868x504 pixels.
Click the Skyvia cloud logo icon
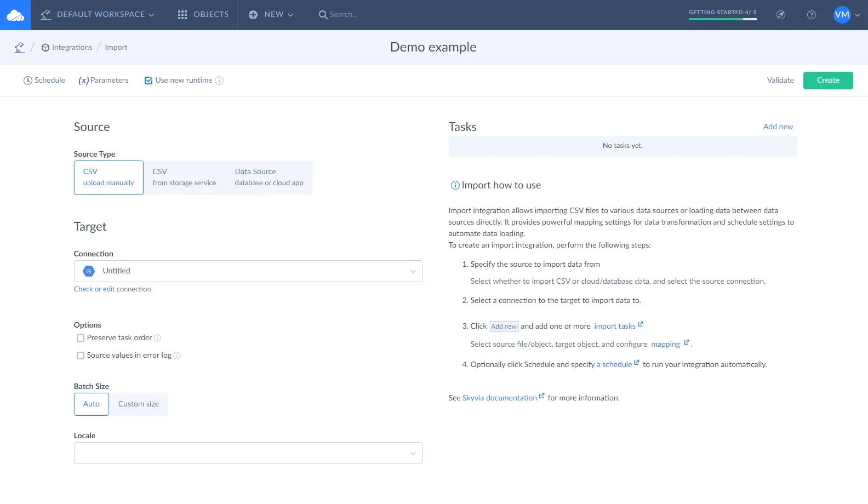pos(15,15)
